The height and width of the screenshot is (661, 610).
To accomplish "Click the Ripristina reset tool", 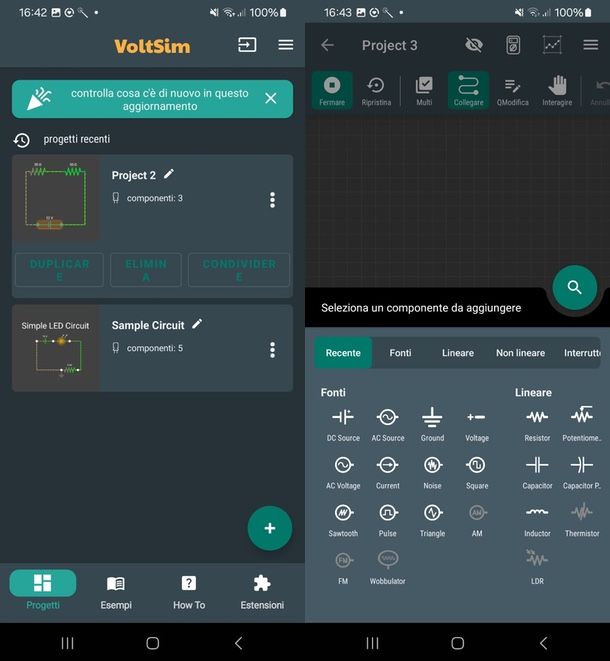I will (x=376, y=91).
